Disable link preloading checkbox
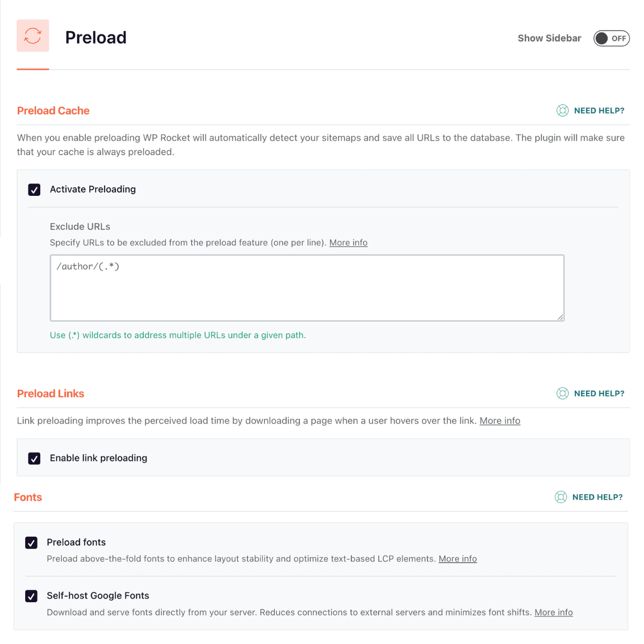The height and width of the screenshot is (644, 644). click(x=34, y=458)
